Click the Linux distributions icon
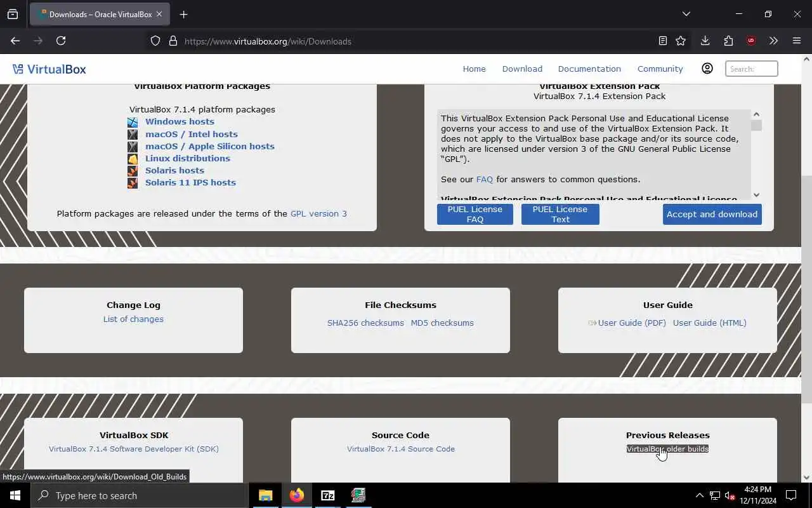Viewport: 812px width, 508px height. [133, 159]
